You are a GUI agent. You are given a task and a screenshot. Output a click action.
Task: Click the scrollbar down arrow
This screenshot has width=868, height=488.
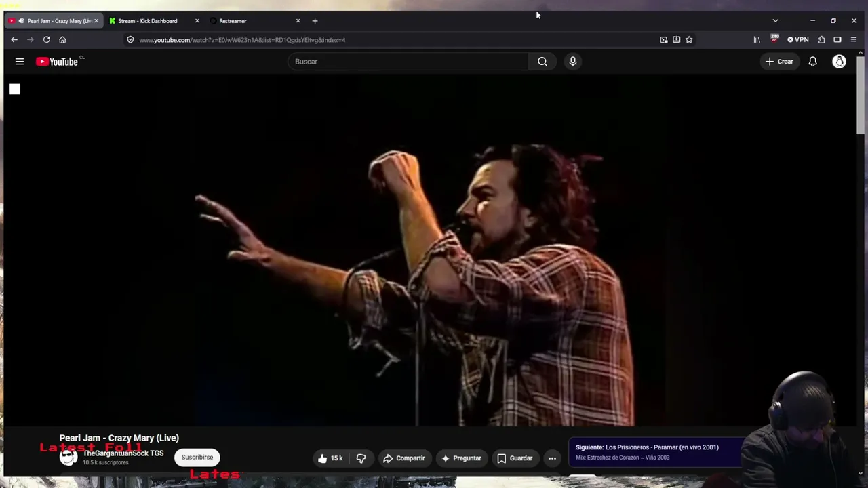click(x=861, y=473)
